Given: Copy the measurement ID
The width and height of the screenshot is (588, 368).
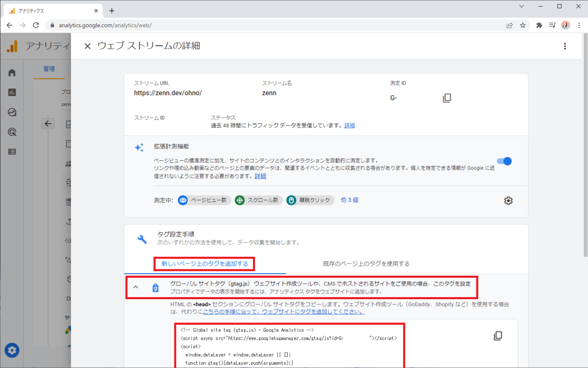Looking at the screenshot, I should click(447, 98).
